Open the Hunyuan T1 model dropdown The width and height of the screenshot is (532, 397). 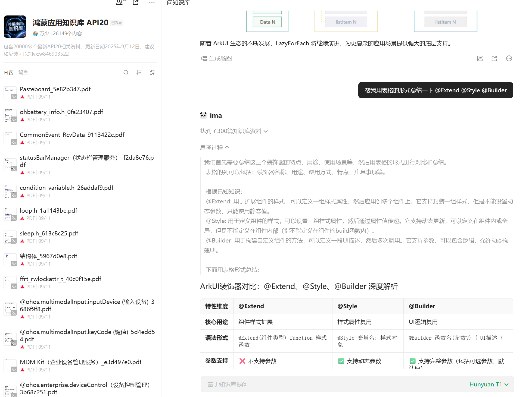click(489, 384)
